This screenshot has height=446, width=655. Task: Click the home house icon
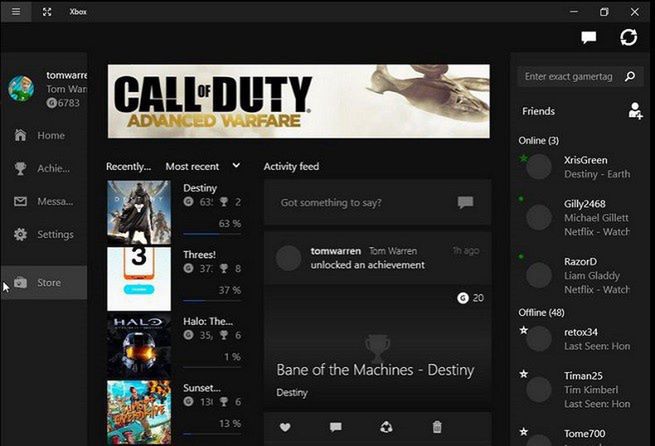click(20, 135)
